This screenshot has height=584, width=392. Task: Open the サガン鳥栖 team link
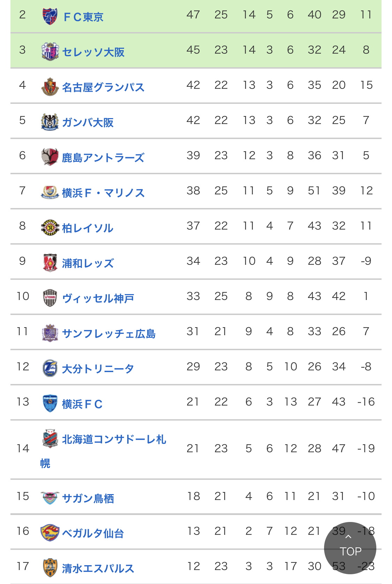point(88,498)
